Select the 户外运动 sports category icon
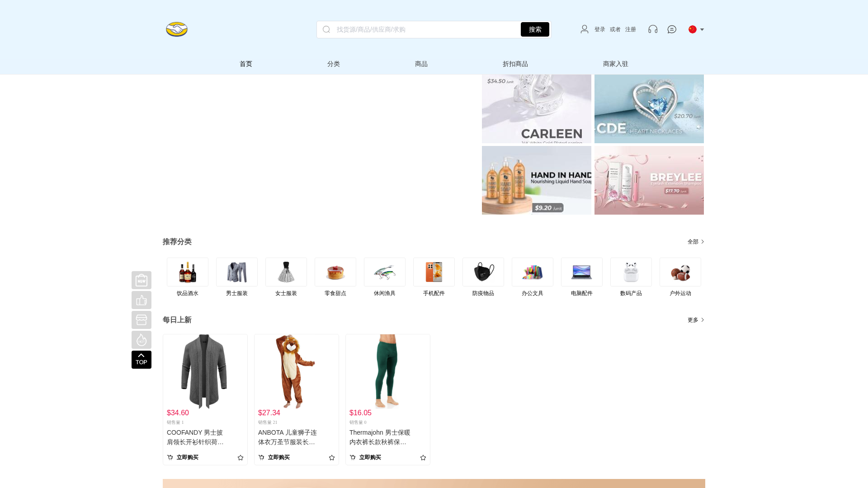This screenshot has width=868, height=488. 680,272
